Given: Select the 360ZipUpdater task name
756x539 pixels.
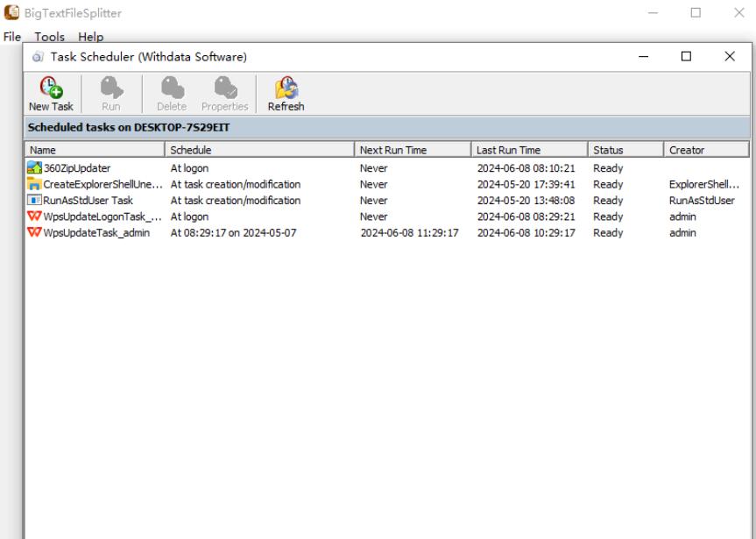Looking at the screenshot, I should pos(77,168).
